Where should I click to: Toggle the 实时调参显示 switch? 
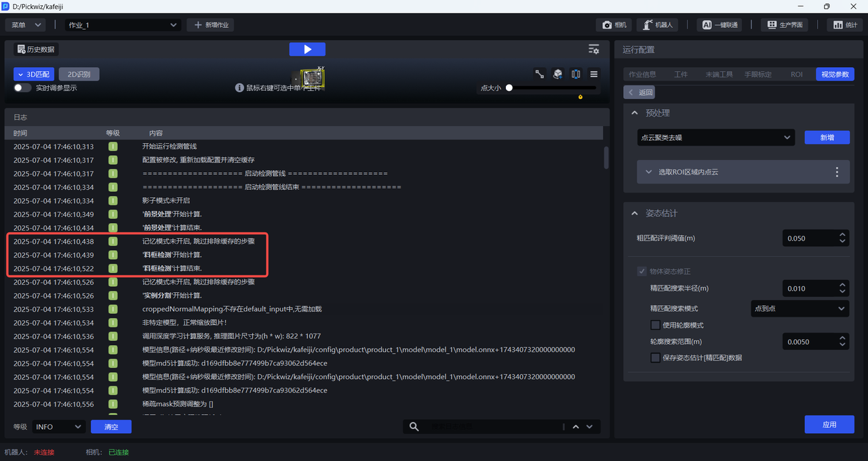pos(22,87)
